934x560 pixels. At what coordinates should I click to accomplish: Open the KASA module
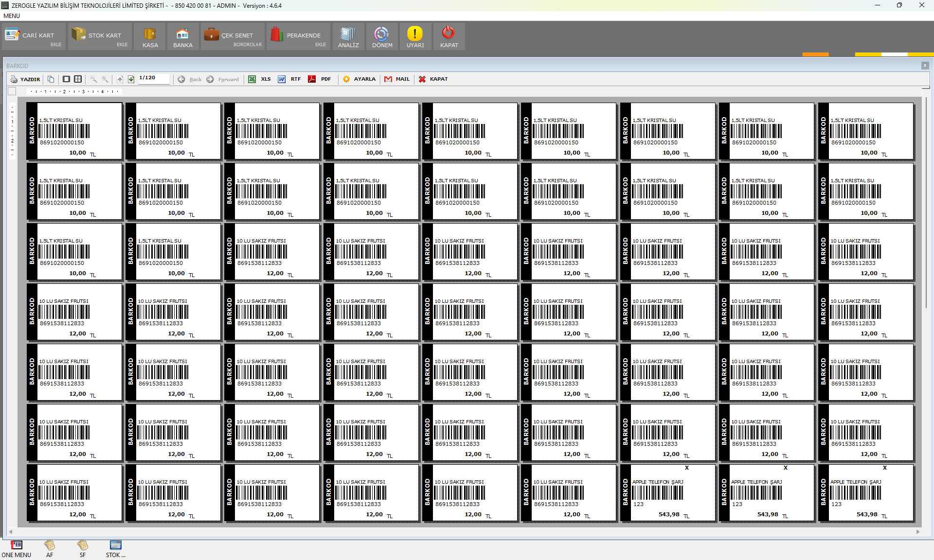click(150, 37)
